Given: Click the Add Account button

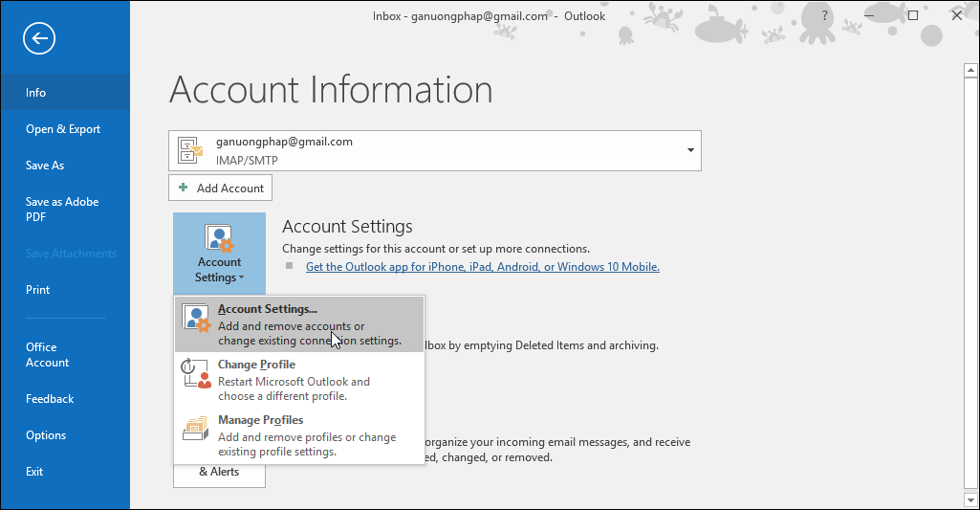Looking at the screenshot, I should (221, 188).
